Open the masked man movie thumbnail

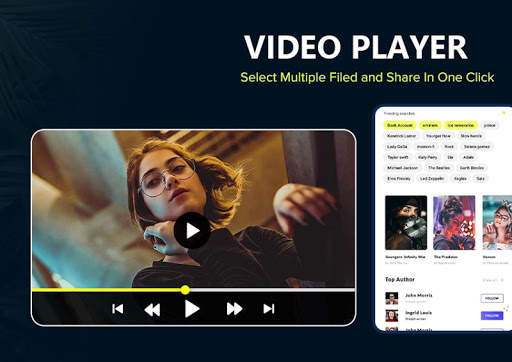click(406, 223)
